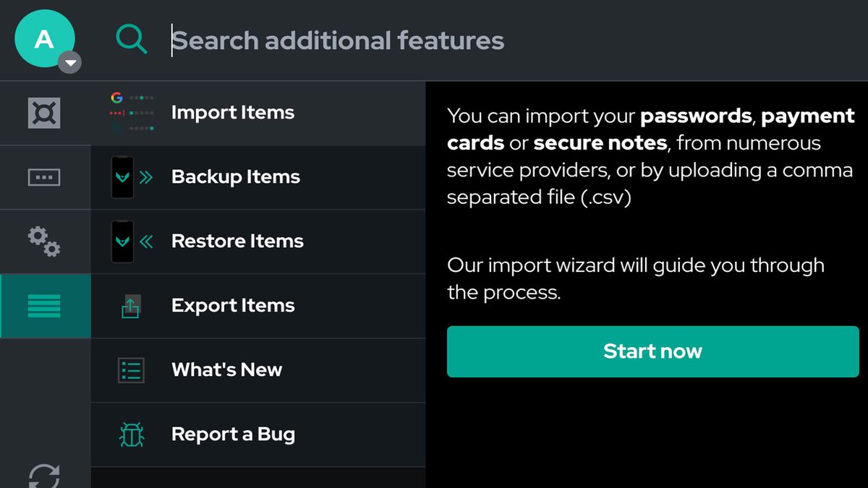This screenshot has height=488, width=868.
Task: Open the settings gears sidebar icon
Action: click(x=44, y=241)
